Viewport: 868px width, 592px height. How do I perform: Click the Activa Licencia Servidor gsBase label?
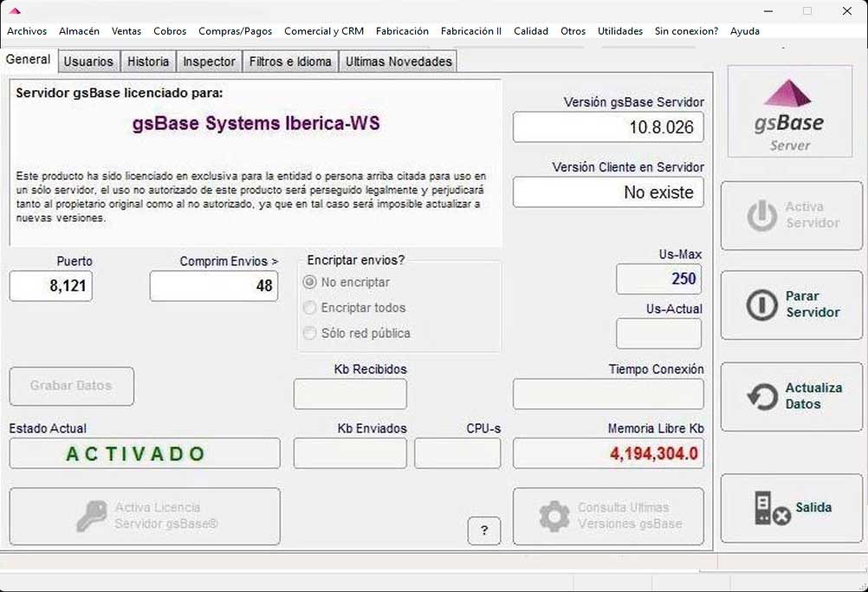(x=166, y=516)
